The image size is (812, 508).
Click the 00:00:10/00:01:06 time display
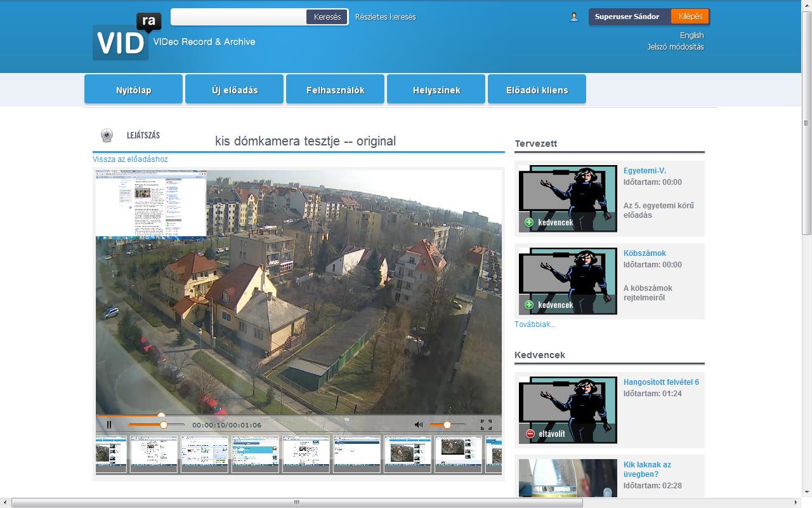[x=226, y=425]
